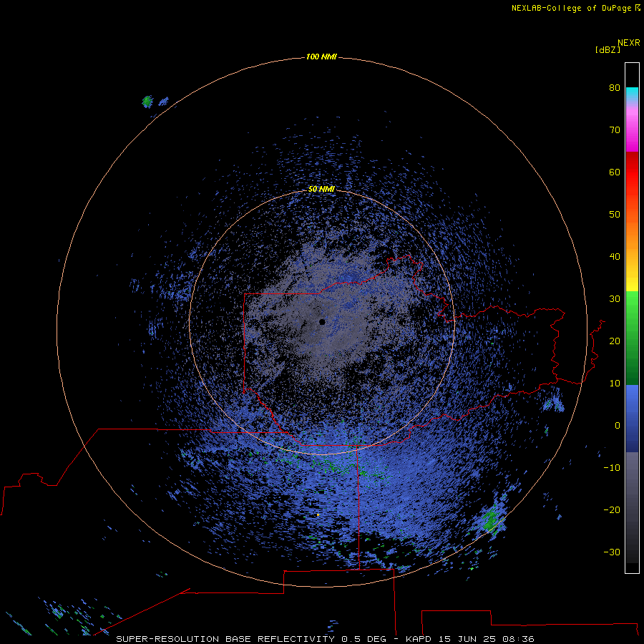Click the green echo cell outside the northwest ring
644x644 pixels.
tap(147, 102)
